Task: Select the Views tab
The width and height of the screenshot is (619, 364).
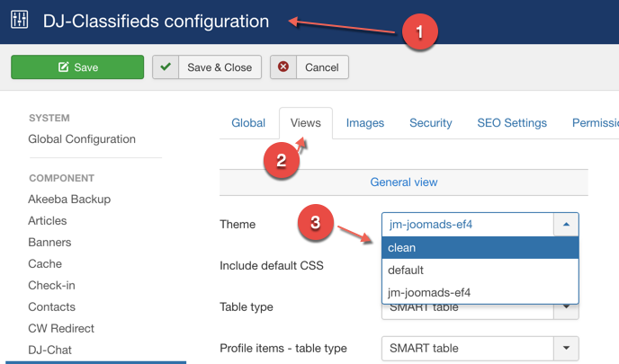Action: pos(306,122)
